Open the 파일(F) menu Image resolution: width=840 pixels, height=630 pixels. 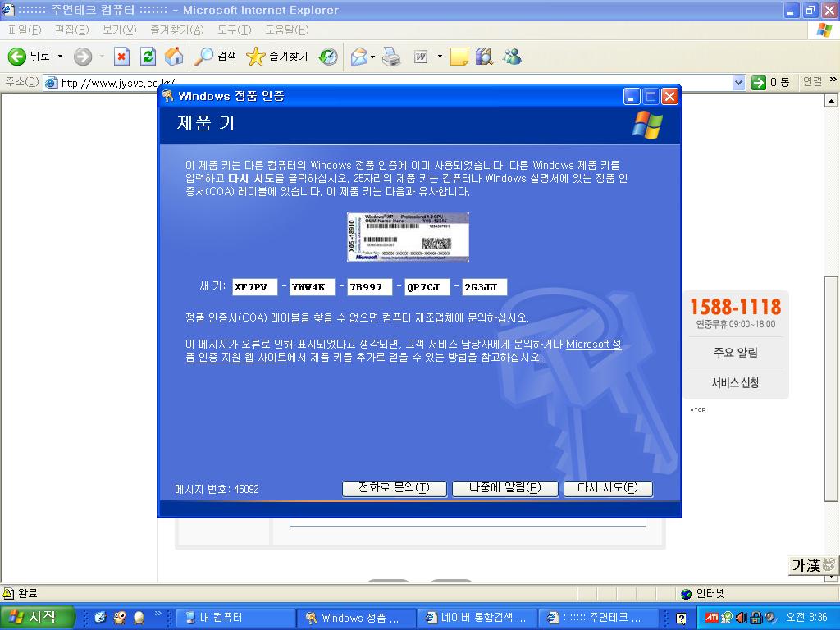(25, 30)
